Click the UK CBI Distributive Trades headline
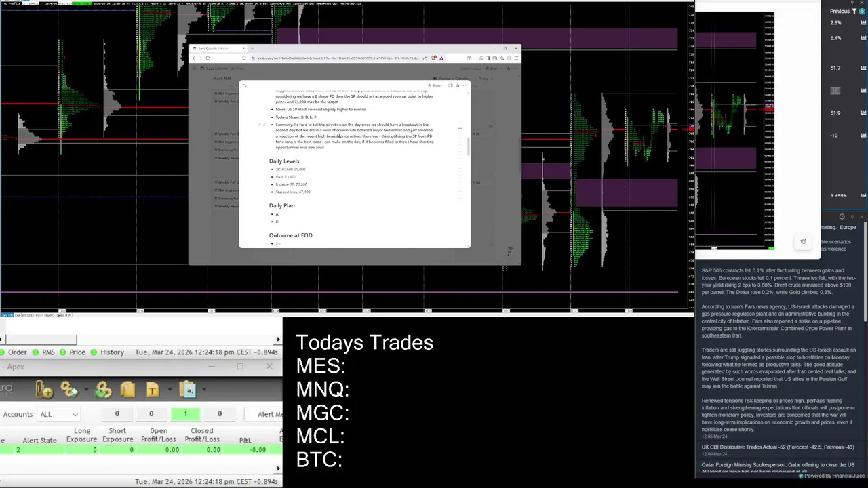This screenshot has width=868, height=488. (778, 447)
